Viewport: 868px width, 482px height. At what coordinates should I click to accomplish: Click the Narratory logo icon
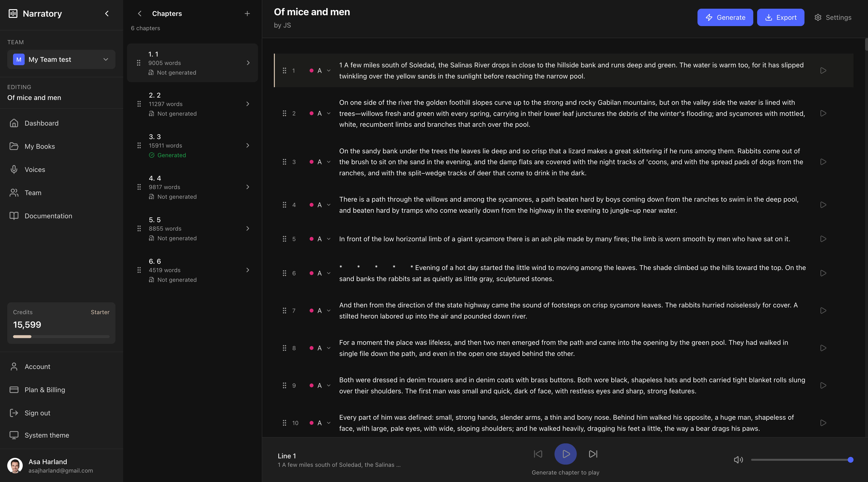pos(13,14)
